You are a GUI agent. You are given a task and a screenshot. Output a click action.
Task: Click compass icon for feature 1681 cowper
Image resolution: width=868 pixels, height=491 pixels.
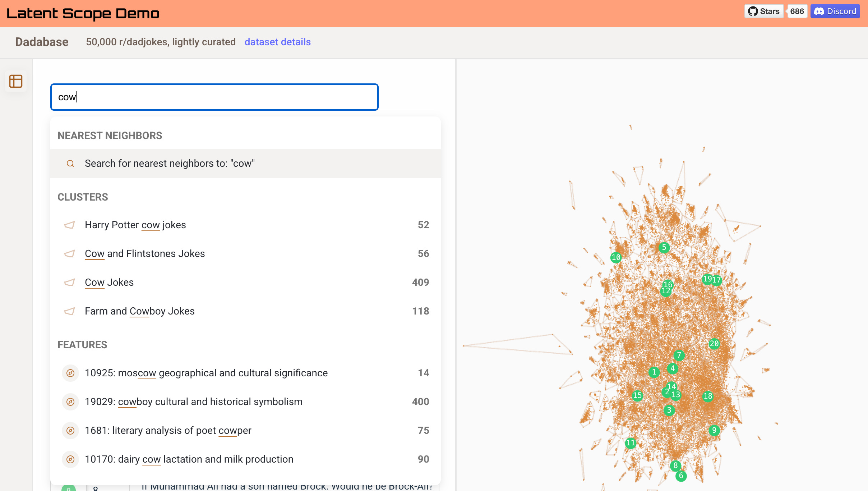click(70, 431)
